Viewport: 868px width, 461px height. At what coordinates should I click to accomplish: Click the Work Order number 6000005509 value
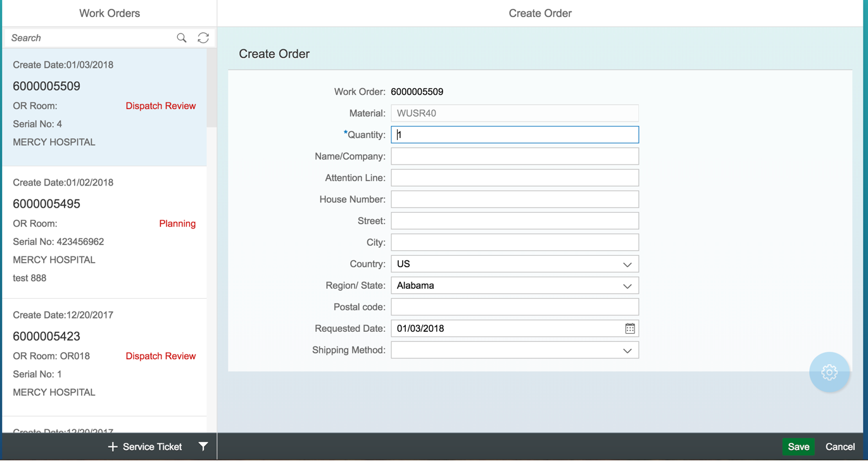pos(417,92)
